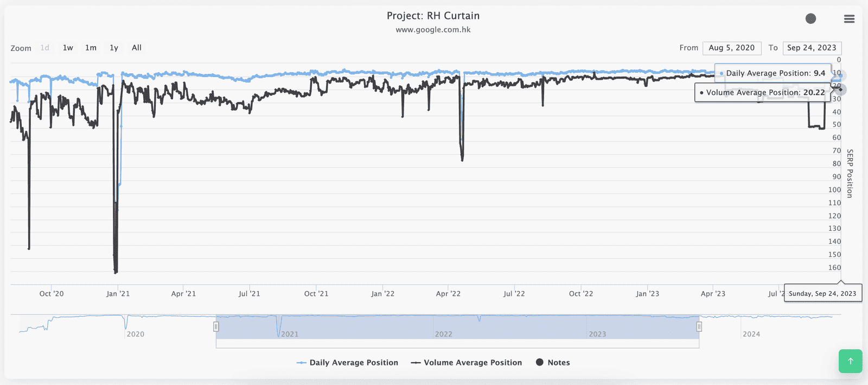
Task: Click the disabled 1d zoom option
Action: [45, 48]
